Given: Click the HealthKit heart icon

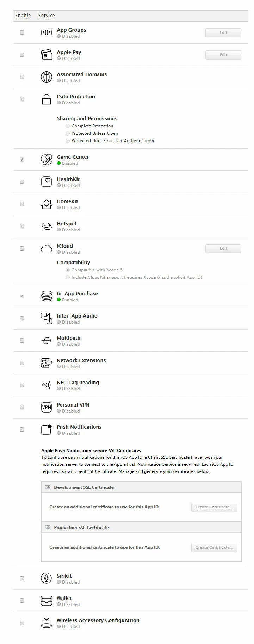Looking at the screenshot, I should [47, 182].
